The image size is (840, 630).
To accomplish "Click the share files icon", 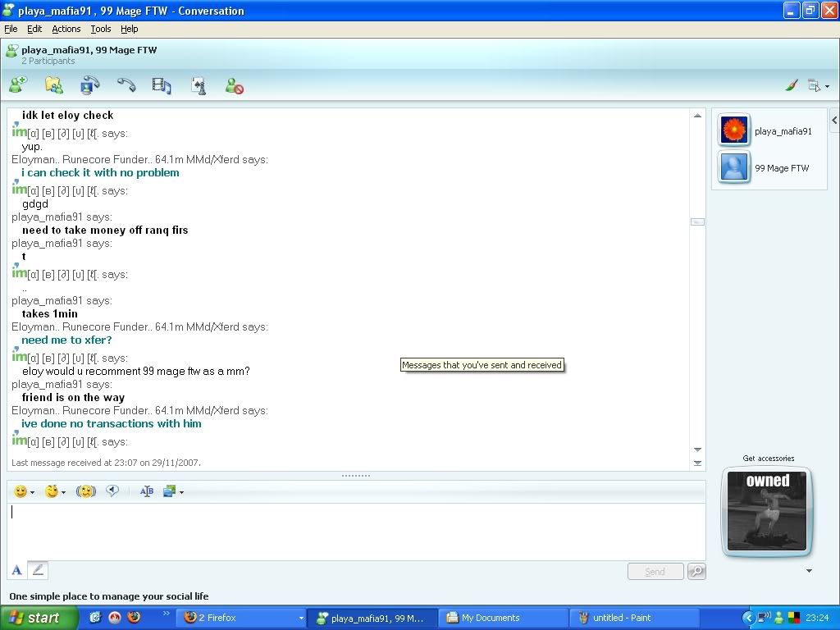I will click(x=53, y=84).
